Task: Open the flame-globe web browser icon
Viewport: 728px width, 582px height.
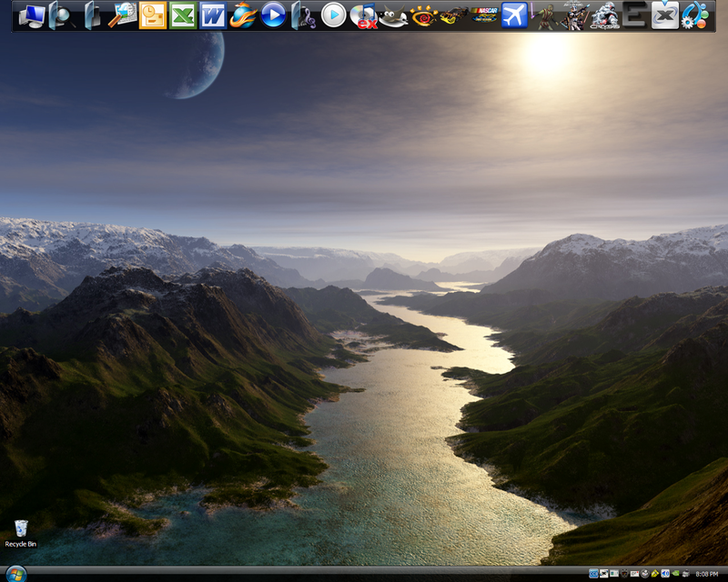Action: tap(243, 15)
